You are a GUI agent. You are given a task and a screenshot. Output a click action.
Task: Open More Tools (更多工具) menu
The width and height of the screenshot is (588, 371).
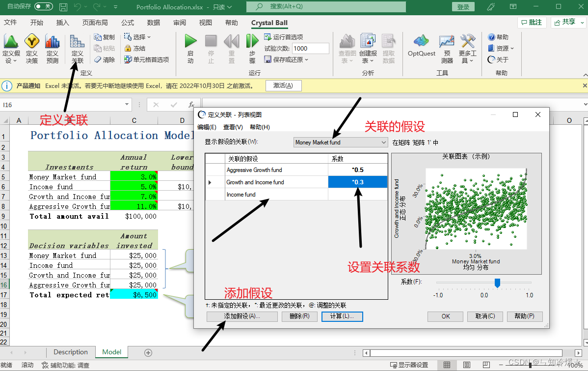[x=468, y=49]
